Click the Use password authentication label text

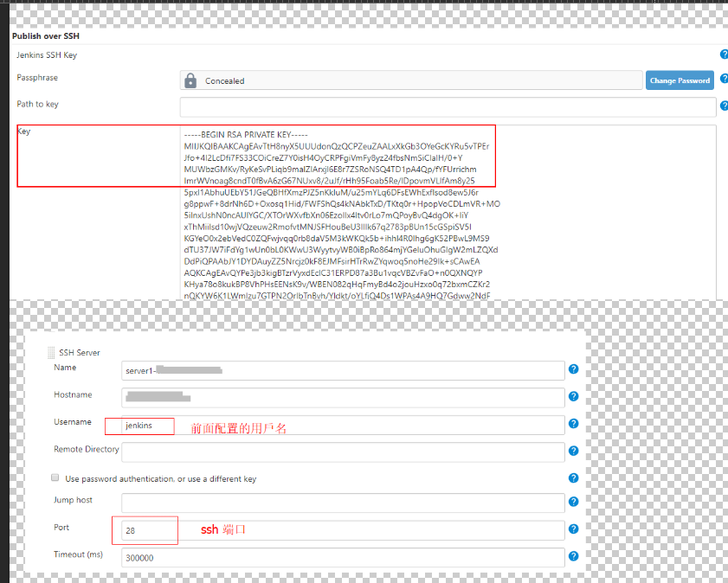click(x=161, y=478)
